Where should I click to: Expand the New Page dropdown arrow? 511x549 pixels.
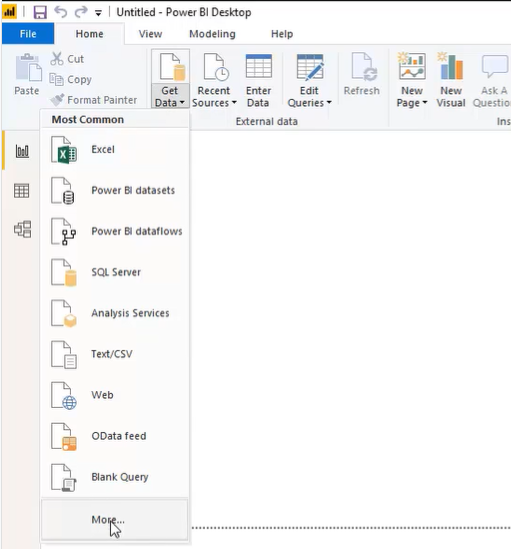click(424, 103)
